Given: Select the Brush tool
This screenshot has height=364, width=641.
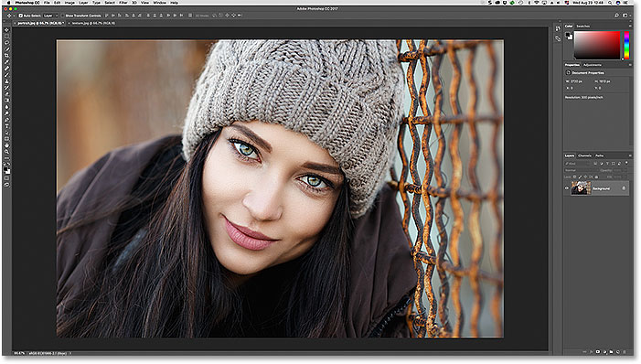Looking at the screenshot, I should pyautogui.click(x=7, y=74).
